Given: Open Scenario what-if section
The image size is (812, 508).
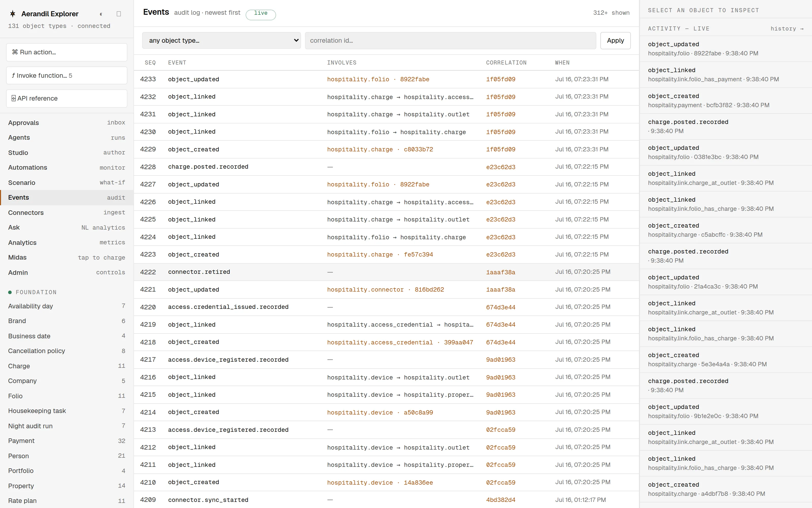Looking at the screenshot, I should coord(66,182).
